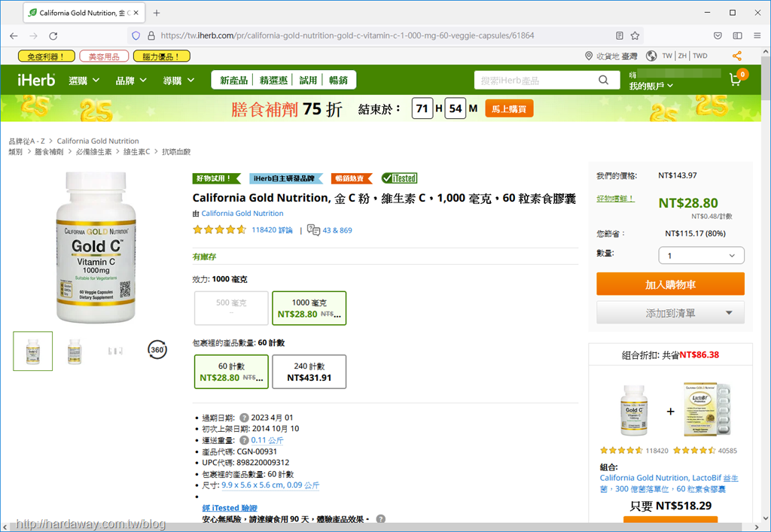Open the 試用 tab
Screen dimensions: 771x532
click(x=308, y=80)
